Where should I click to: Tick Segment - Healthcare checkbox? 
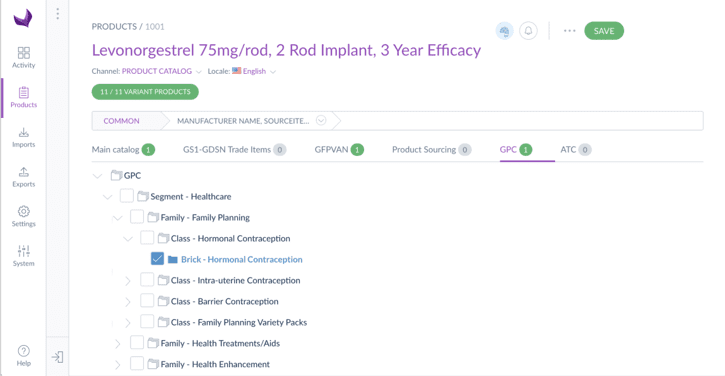coord(127,196)
